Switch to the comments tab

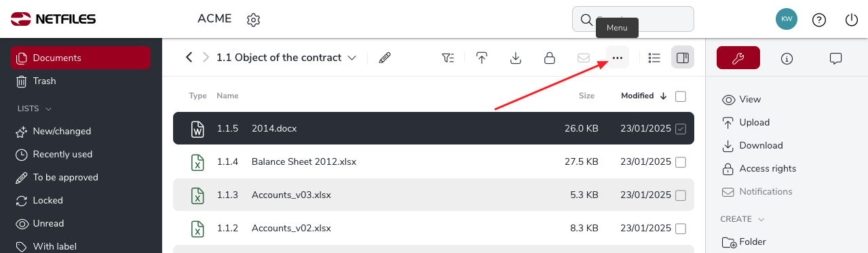click(836, 58)
